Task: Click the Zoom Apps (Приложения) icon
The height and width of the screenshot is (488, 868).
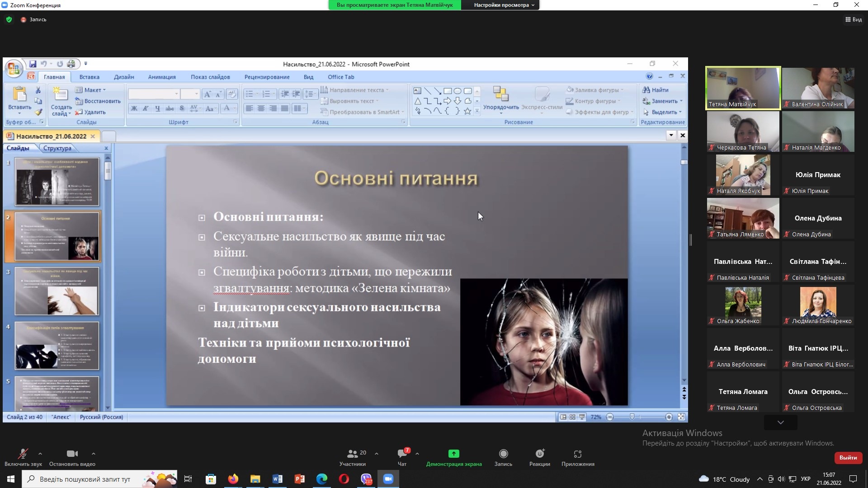Action: pos(577,454)
